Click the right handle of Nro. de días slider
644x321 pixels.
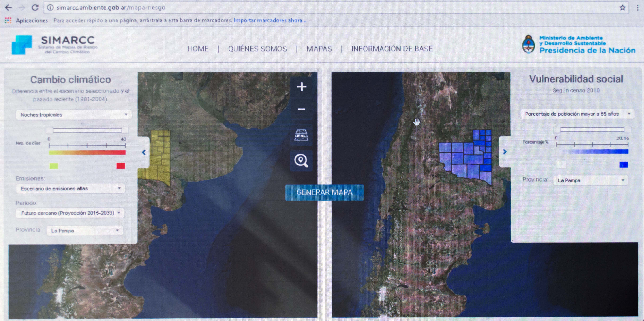pos(125,130)
